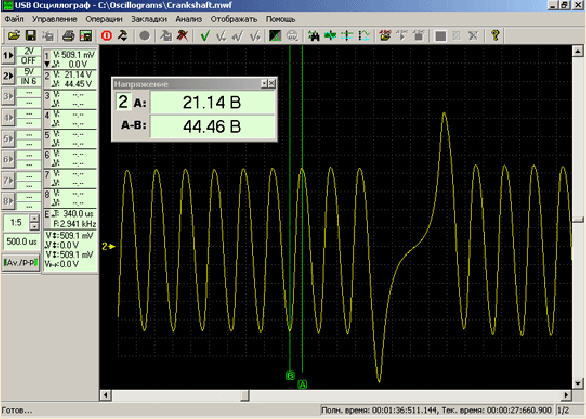Toggle channel 1 button on or off
This screenshot has height=419, width=586.
point(8,56)
